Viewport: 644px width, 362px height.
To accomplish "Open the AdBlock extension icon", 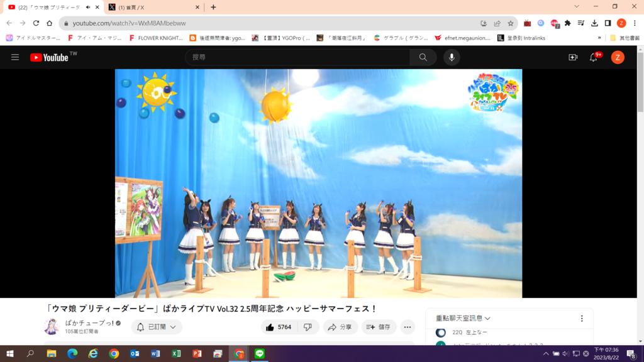I will [555, 23].
